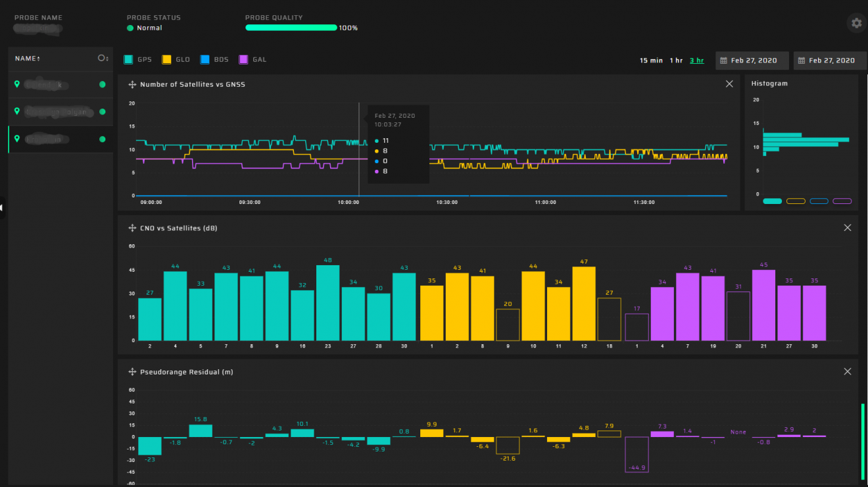This screenshot has height=487, width=868.
Task: Toggle BDS series in the legend
Action: (x=205, y=60)
